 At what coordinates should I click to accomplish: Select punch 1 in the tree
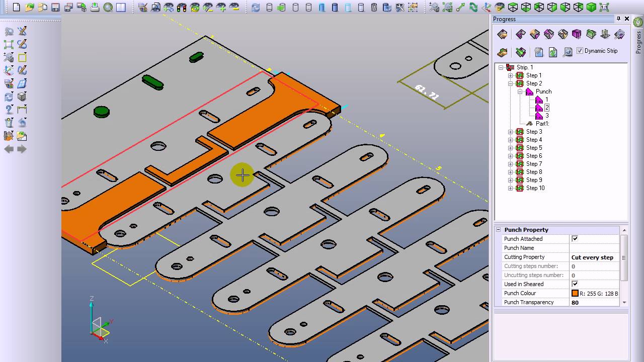point(546,100)
